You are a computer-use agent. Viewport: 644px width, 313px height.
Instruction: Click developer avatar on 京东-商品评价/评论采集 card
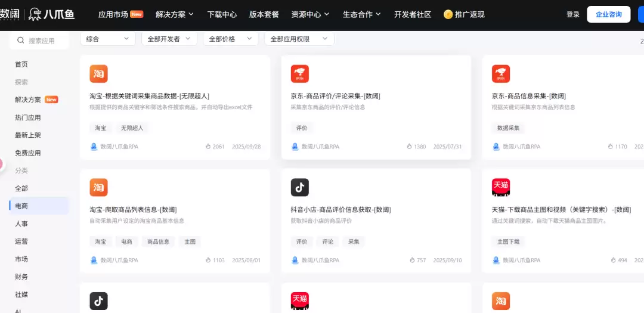[295, 147]
